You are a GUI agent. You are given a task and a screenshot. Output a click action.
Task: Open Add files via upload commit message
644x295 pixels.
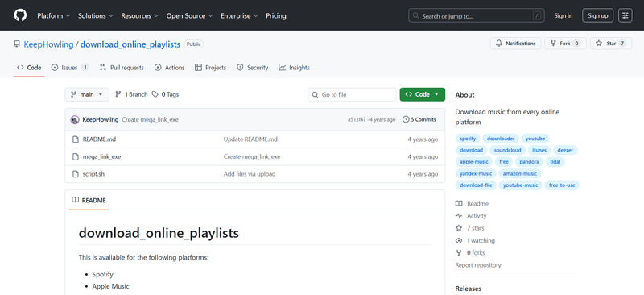point(250,174)
